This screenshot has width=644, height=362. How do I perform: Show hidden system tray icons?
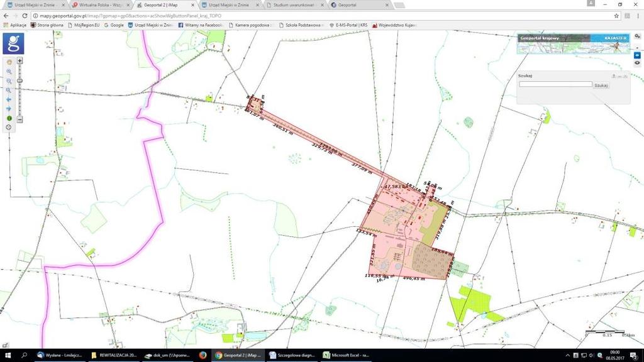568,356
